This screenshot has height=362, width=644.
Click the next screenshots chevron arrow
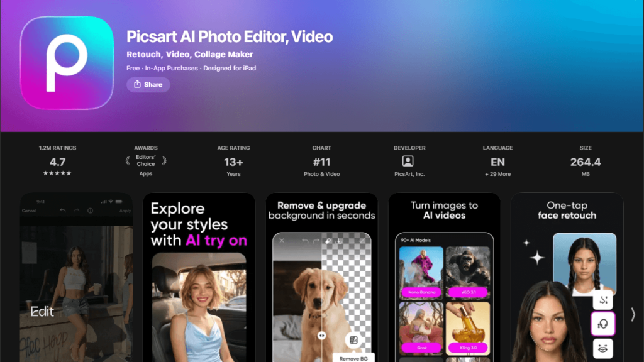pyautogui.click(x=633, y=314)
